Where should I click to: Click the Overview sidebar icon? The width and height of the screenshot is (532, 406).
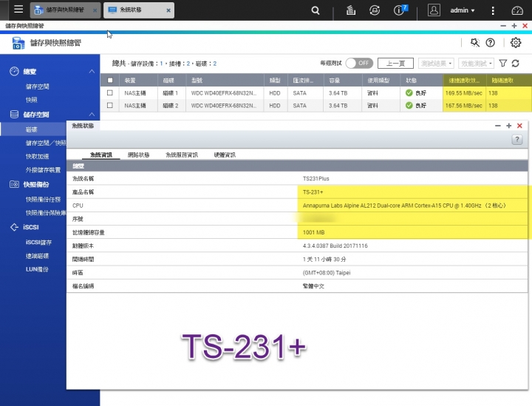(14, 71)
